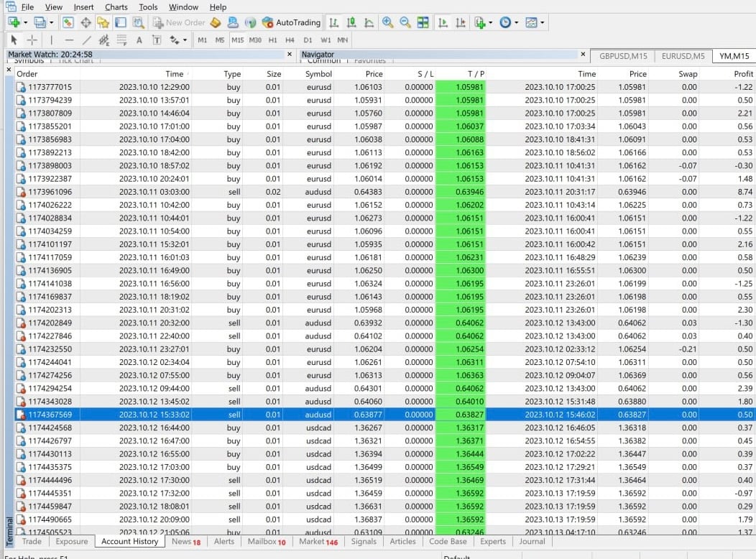This screenshot has height=559, width=756.
Task: Select the Text Label tool
Action: (x=157, y=40)
